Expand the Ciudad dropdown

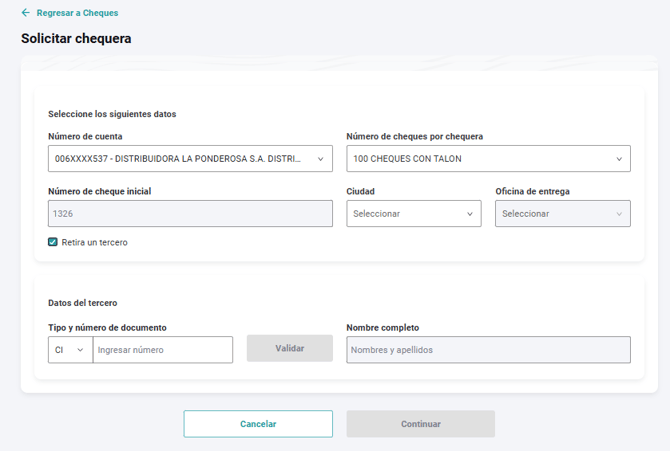pos(405,213)
